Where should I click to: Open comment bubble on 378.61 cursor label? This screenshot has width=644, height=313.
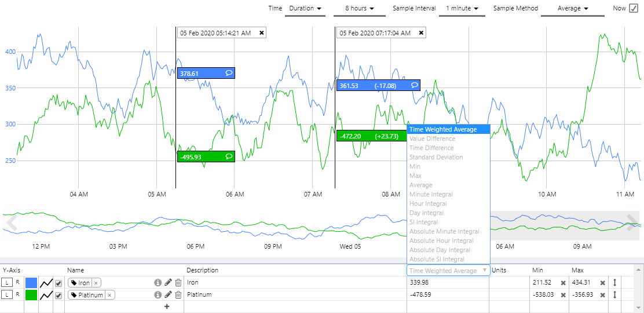point(229,74)
